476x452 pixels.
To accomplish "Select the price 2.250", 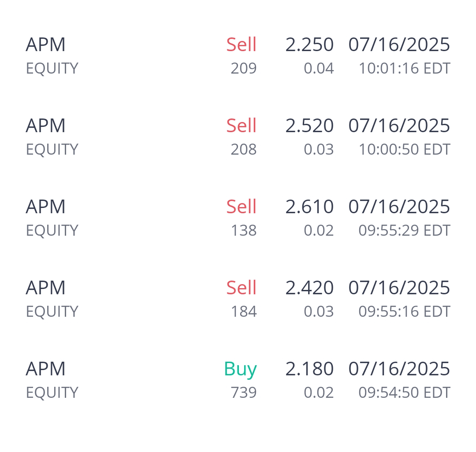I will [309, 44].
